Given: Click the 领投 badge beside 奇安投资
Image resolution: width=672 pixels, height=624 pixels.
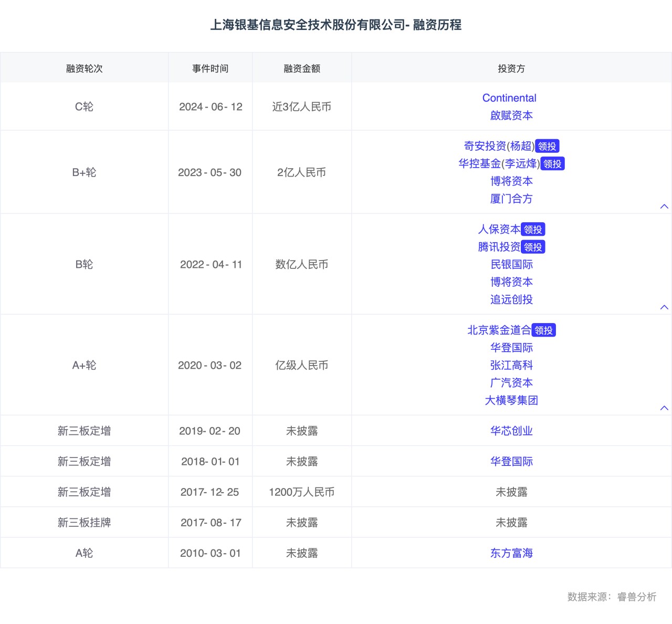Looking at the screenshot, I should point(547,147).
